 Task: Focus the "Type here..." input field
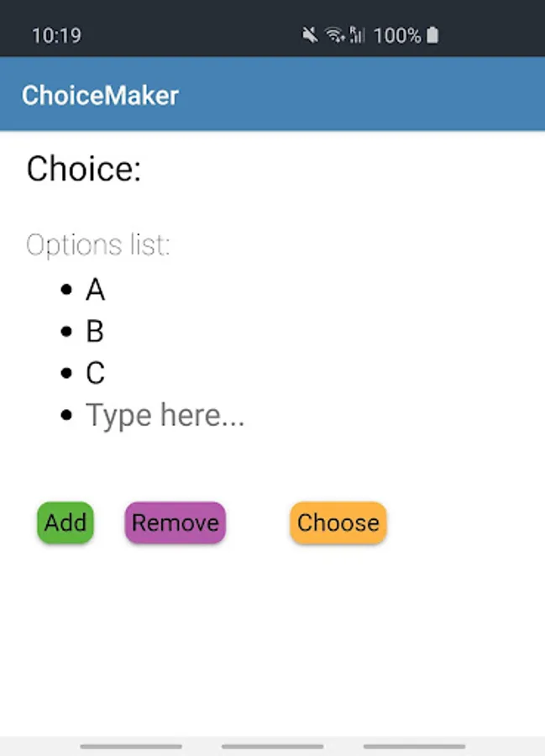165,415
